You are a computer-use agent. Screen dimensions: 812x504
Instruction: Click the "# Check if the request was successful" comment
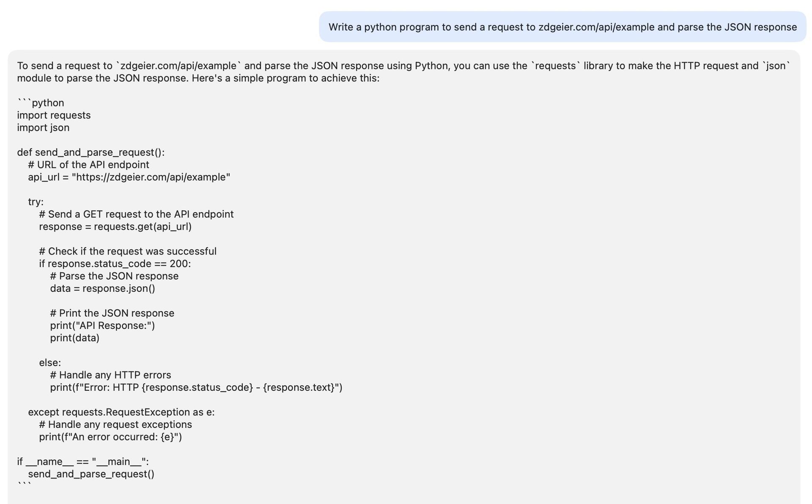click(127, 251)
